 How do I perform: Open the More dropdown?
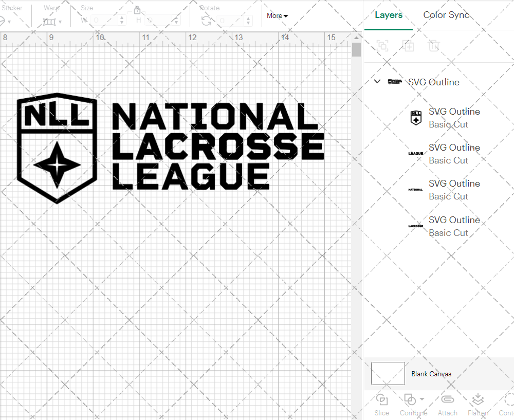pos(277,15)
